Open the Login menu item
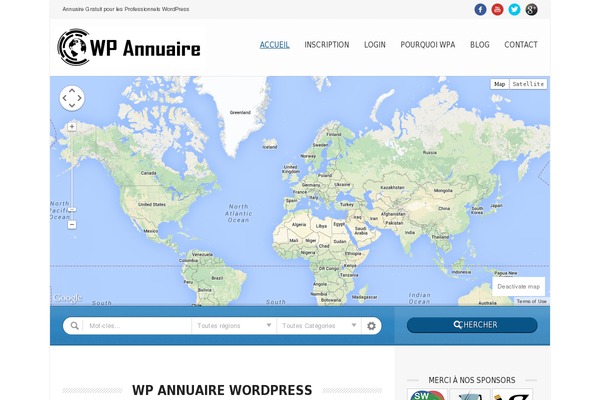Viewport: 600px width, 400px height. pyautogui.click(x=375, y=45)
